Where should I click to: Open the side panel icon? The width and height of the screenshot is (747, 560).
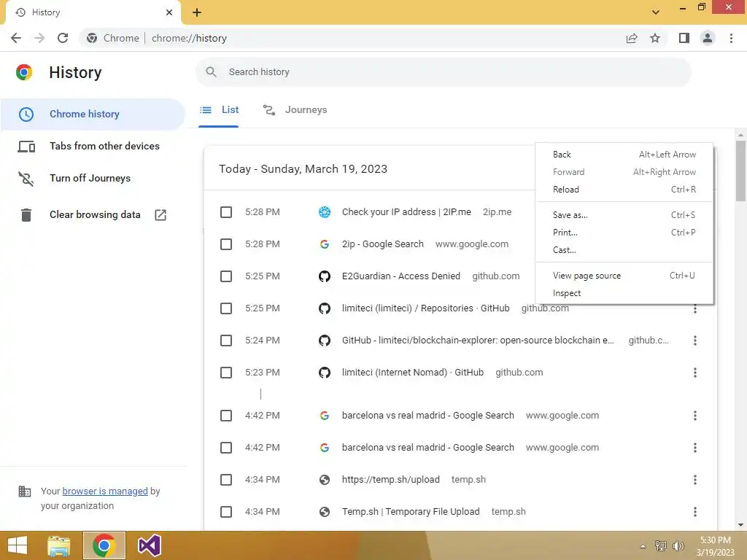[684, 38]
